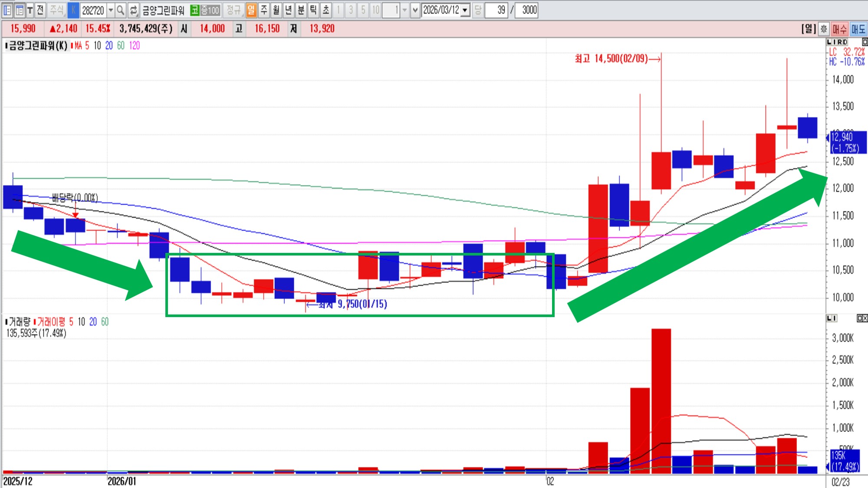Toggle the left panel layout icon
Screen dimensions: 868x488
7,10
